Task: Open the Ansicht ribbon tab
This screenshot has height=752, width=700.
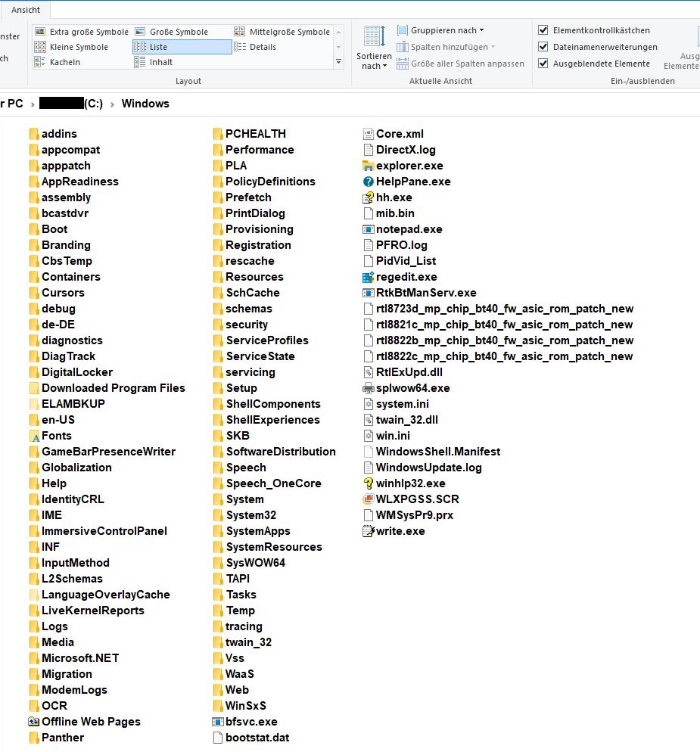Action: pyautogui.click(x=26, y=10)
